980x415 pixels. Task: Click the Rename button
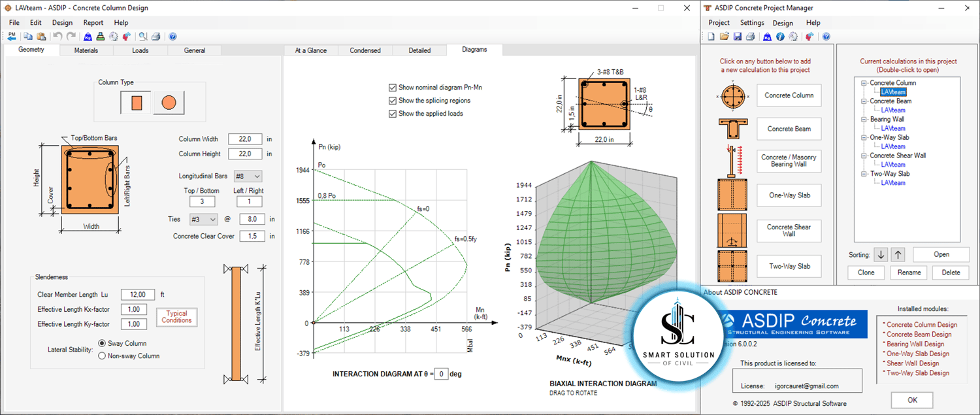click(x=909, y=273)
